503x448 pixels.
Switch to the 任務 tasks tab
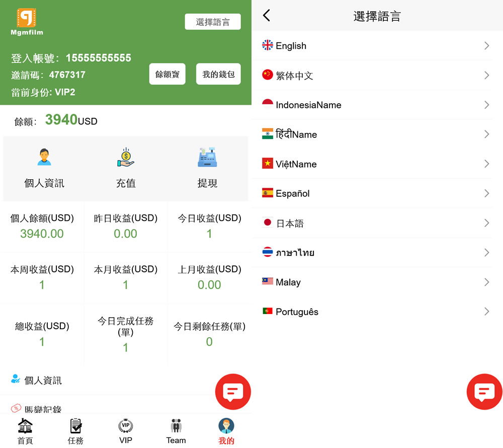[x=75, y=431]
